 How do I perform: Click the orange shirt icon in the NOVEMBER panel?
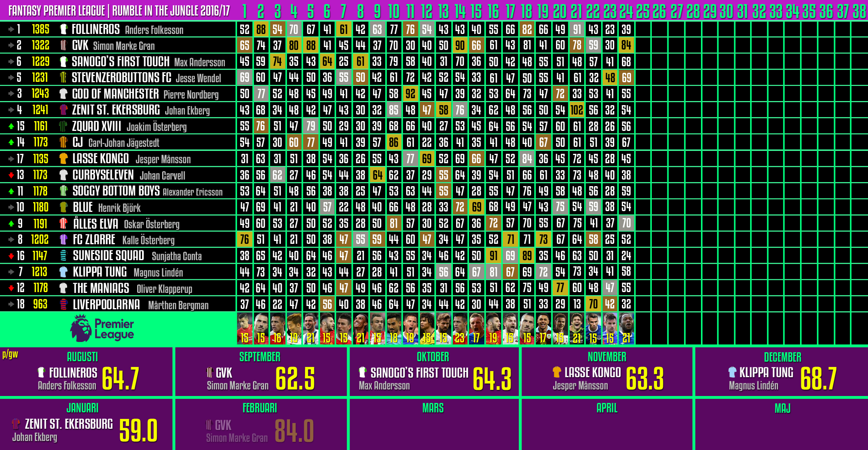(x=556, y=372)
